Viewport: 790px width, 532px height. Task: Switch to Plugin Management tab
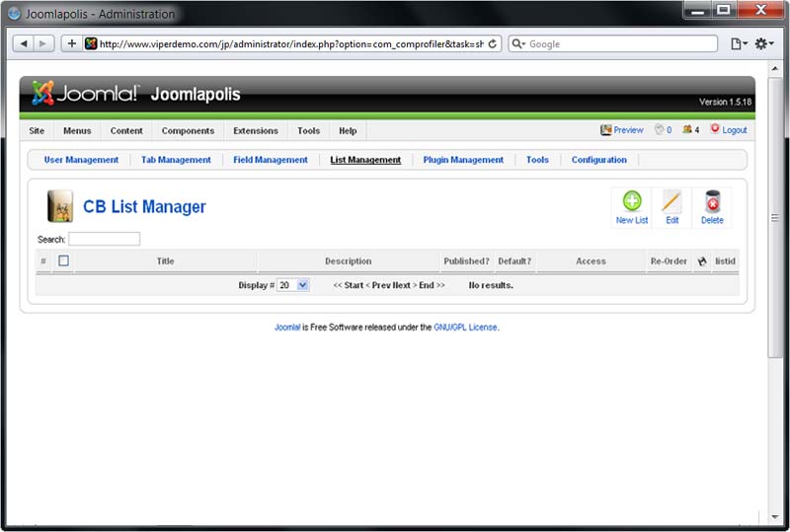(x=463, y=160)
